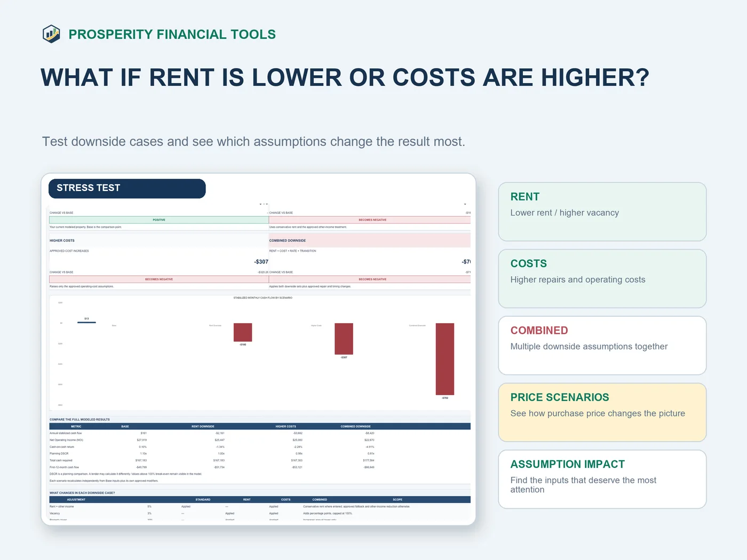Click HIGHER COSTS column header in results table
747x560 pixels.
click(285, 426)
